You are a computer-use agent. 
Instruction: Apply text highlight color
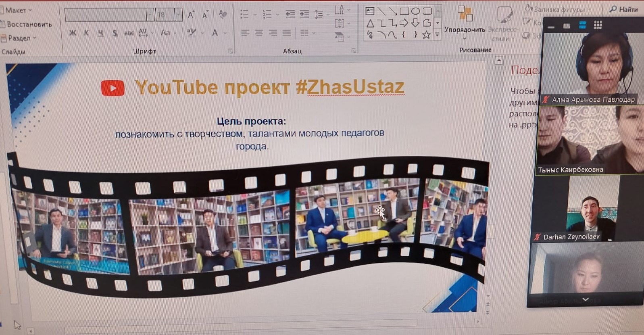point(192,33)
